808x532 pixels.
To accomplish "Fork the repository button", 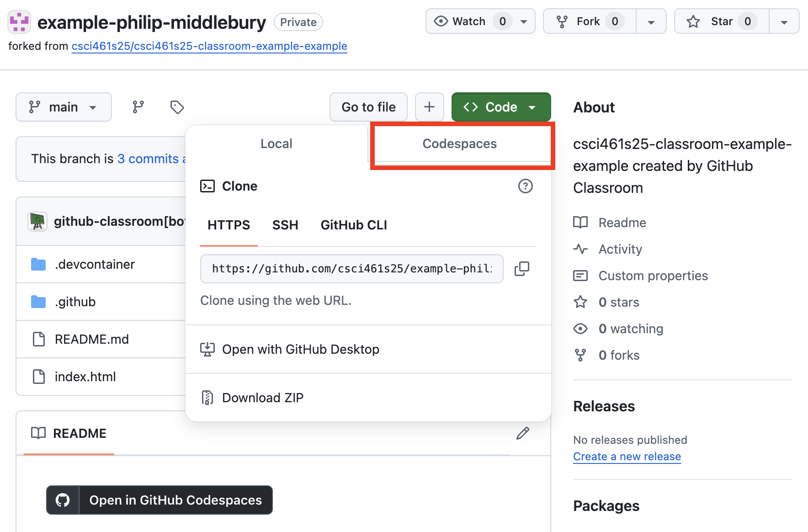I will [x=590, y=21].
